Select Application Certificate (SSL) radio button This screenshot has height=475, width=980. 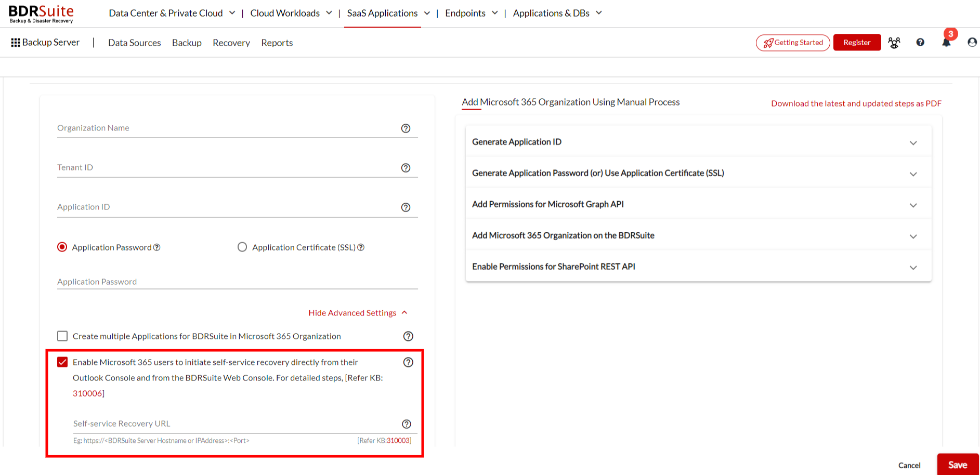[242, 247]
